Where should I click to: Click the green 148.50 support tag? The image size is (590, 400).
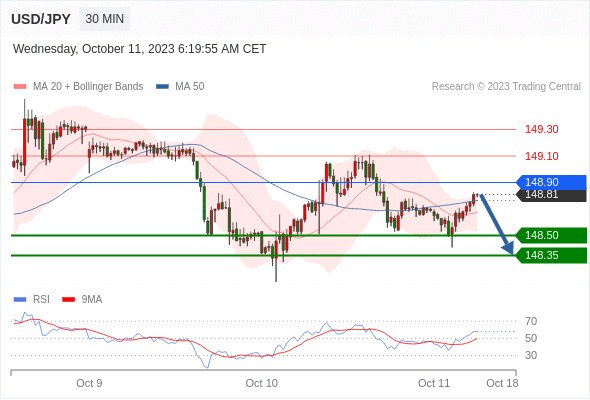click(551, 235)
